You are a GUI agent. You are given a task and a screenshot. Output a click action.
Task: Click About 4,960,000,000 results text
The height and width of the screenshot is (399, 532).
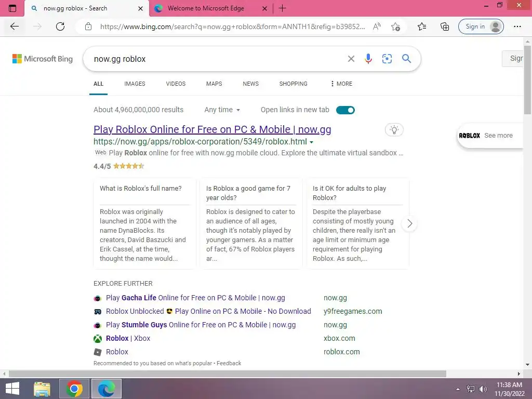point(138,110)
